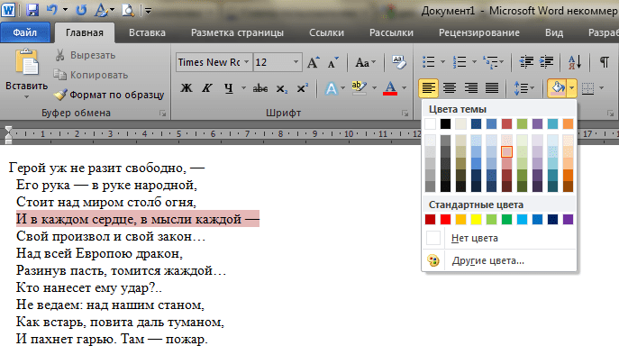The width and height of the screenshot is (619, 364).
Task: Choose Нет цвета in shading menu
Action: [499, 238]
